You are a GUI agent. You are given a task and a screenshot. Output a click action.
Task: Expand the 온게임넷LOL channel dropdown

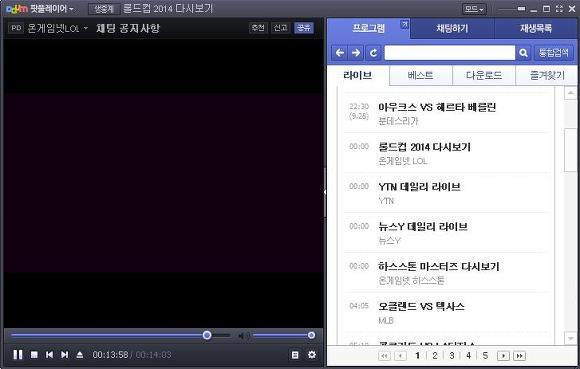coord(85,28)
